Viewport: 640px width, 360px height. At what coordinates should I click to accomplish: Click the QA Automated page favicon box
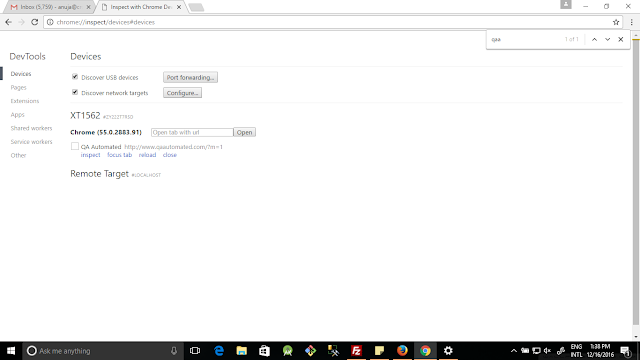click(75, 146)
